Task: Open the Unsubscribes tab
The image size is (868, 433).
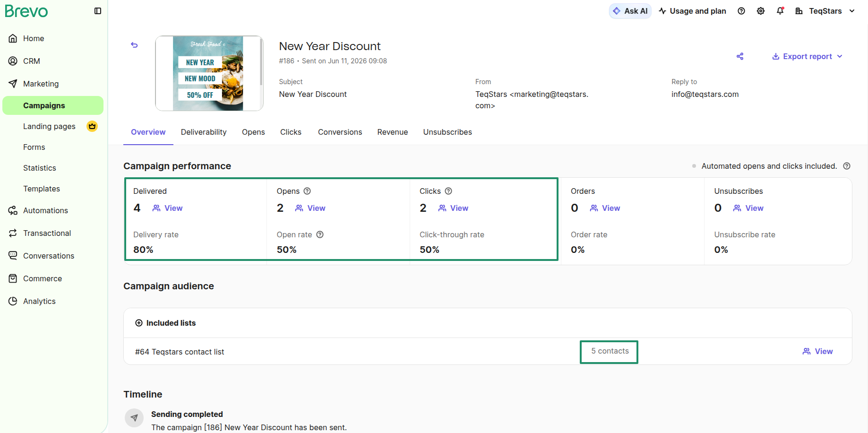Action: (447, 132)
